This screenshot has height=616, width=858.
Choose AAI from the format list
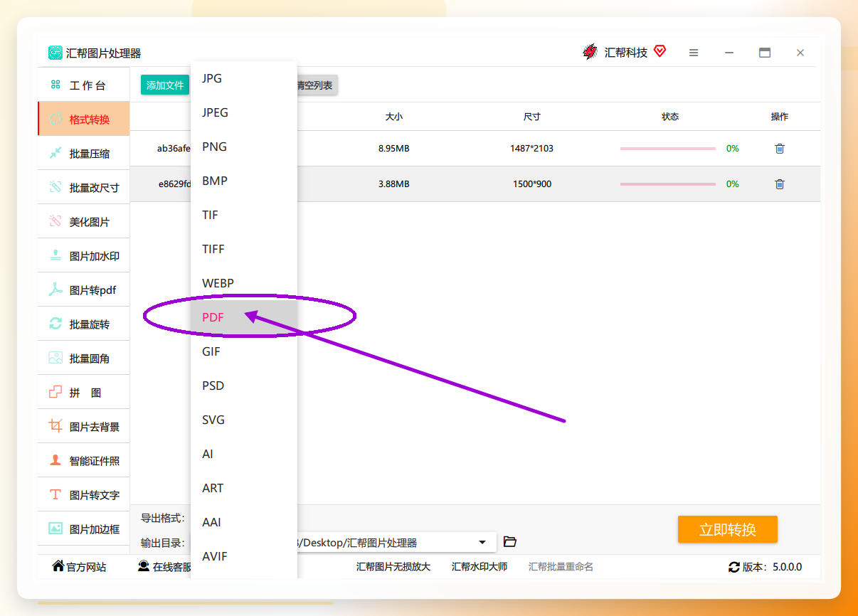pyautogui.click(x=244, y=522)
